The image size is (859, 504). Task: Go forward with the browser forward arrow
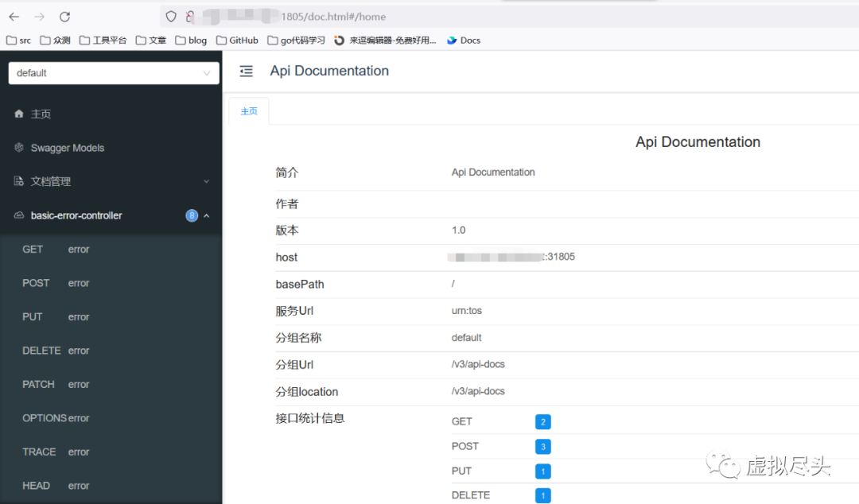click(40, 17)
